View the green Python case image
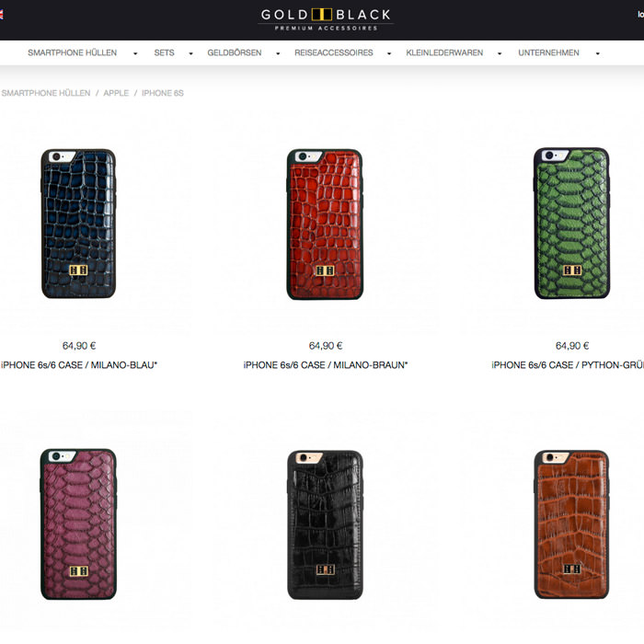This screenshot has height=644, width=644. [x=571, y=224]
